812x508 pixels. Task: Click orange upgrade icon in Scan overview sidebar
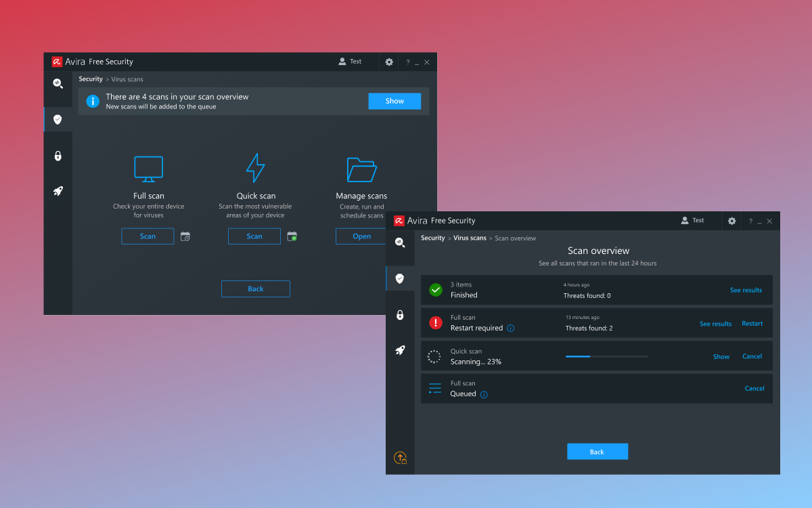[x=400, y=458]
